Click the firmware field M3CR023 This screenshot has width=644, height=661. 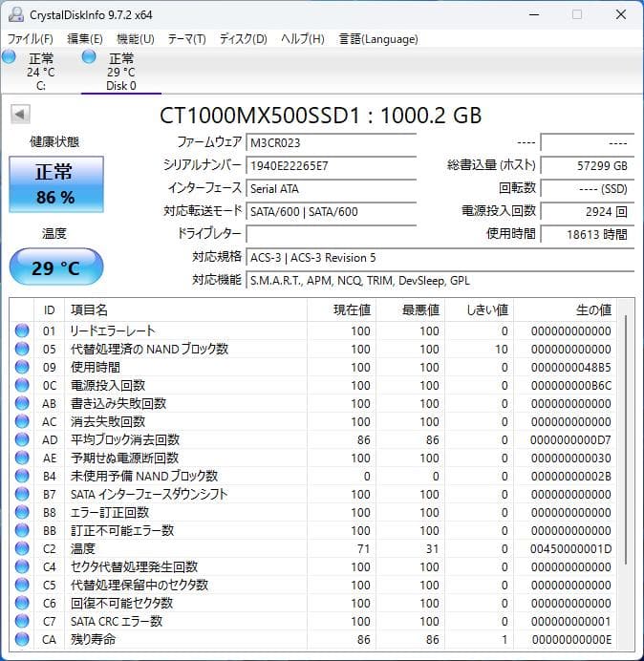point(331,142)
